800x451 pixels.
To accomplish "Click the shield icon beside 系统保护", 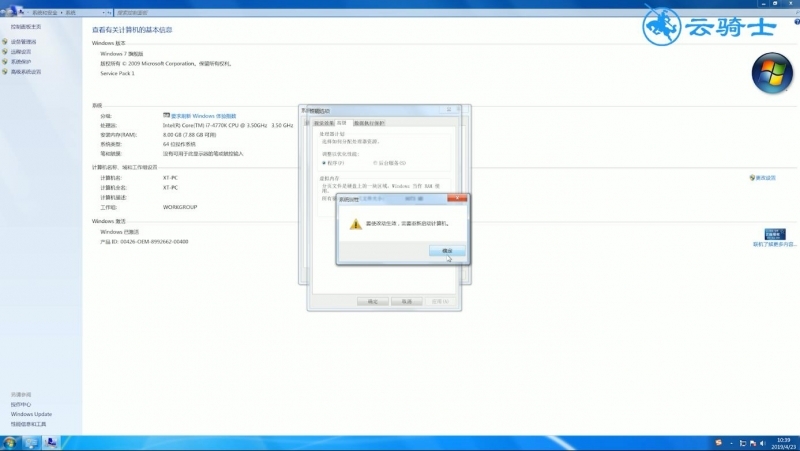I will [x=5, y=61].
